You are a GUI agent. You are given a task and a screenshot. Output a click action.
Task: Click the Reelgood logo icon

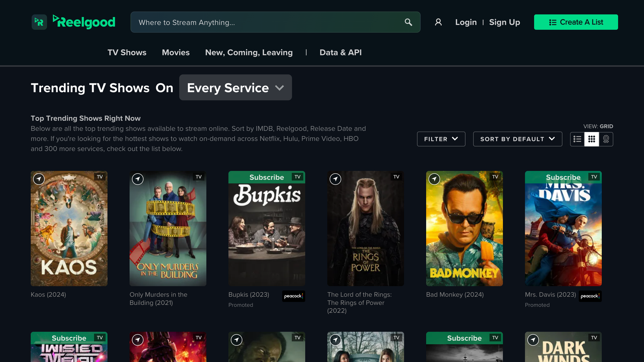(39, 22)
